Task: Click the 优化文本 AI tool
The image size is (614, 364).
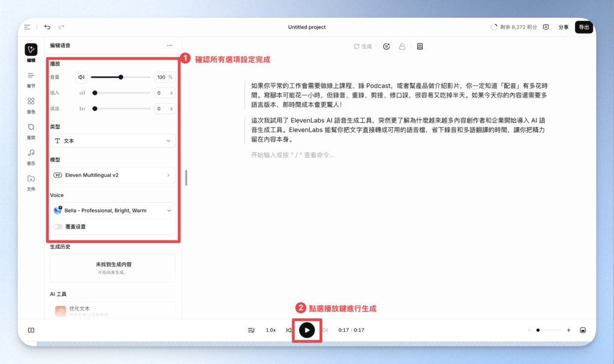Action: point(113,310)
